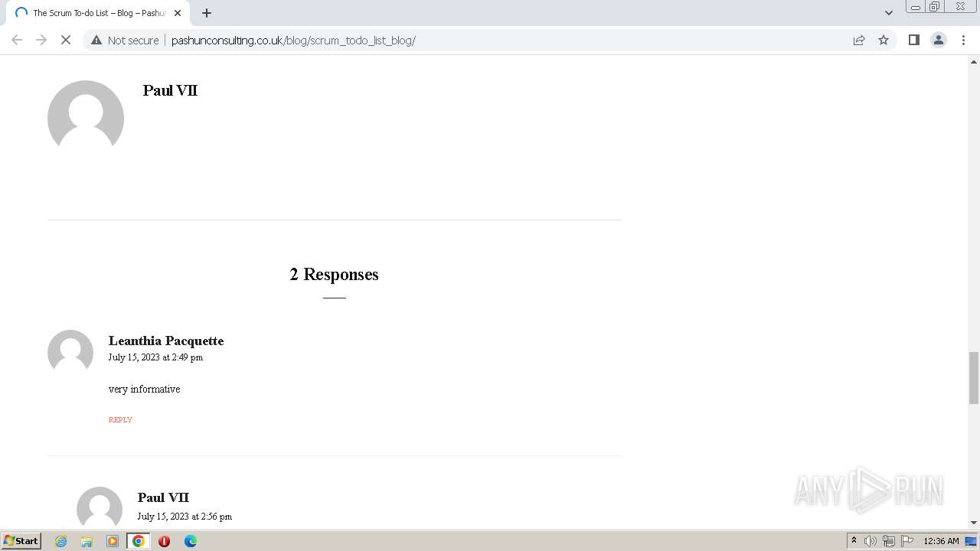Open the volume control tray icon
The width and height of the screenshot is (980, 551).
click(x=871, y=541)
